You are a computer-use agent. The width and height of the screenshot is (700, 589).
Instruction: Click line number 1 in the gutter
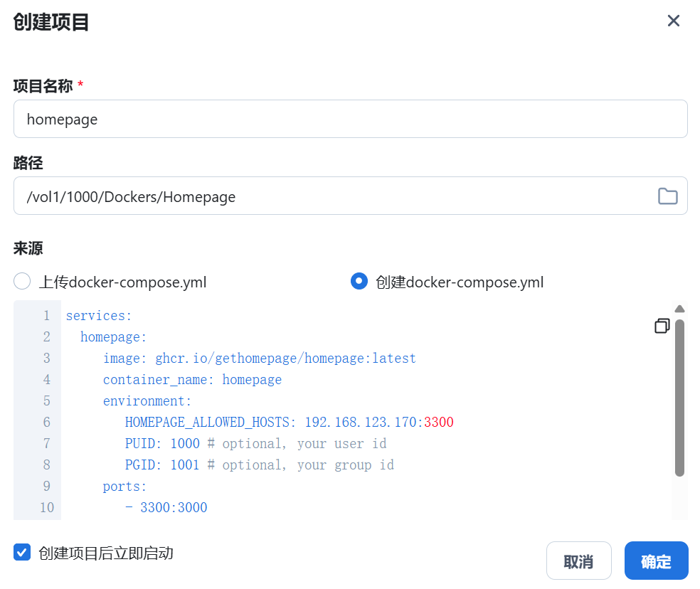(46, 316)
